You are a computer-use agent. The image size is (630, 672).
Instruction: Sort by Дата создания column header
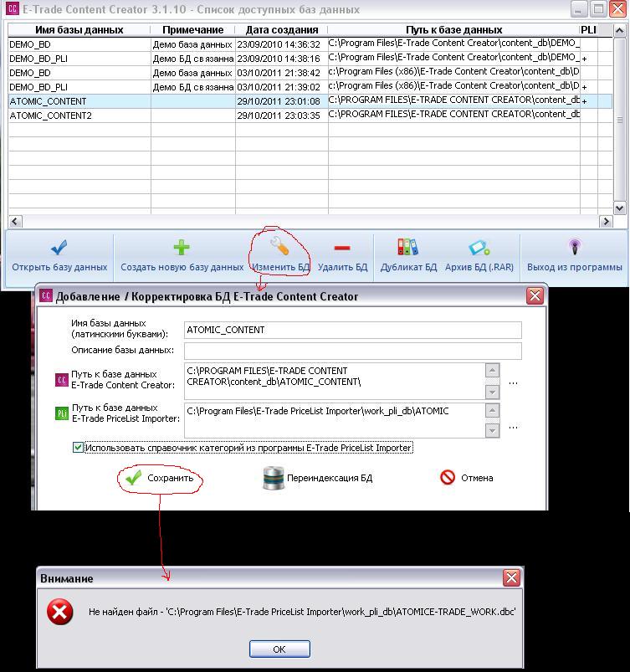282,30
